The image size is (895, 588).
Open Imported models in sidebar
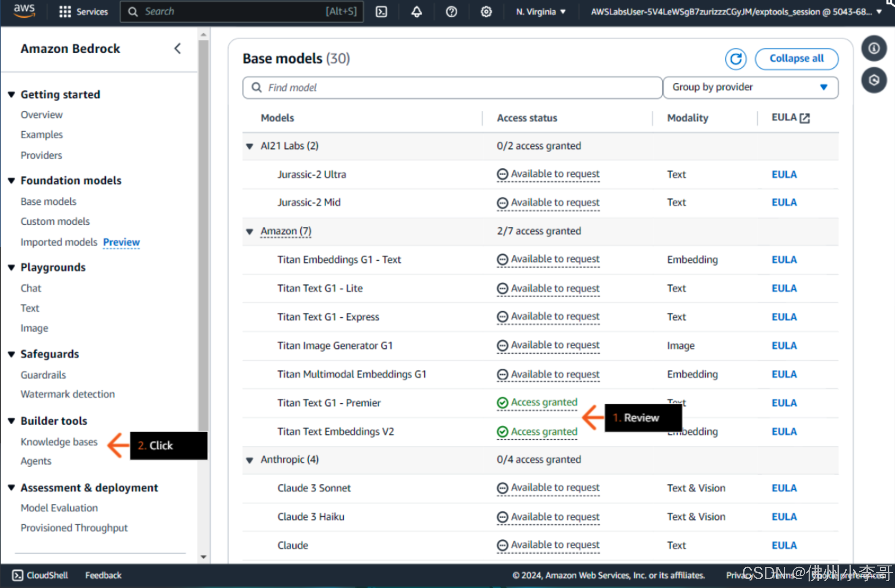(x=59, y=242)
